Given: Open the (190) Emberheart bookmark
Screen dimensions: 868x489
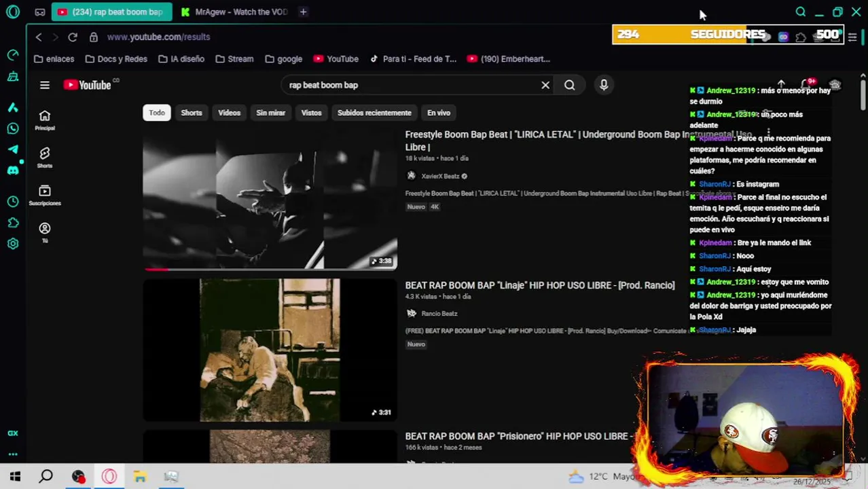Looking at the screenshot, I should (509, 59).
